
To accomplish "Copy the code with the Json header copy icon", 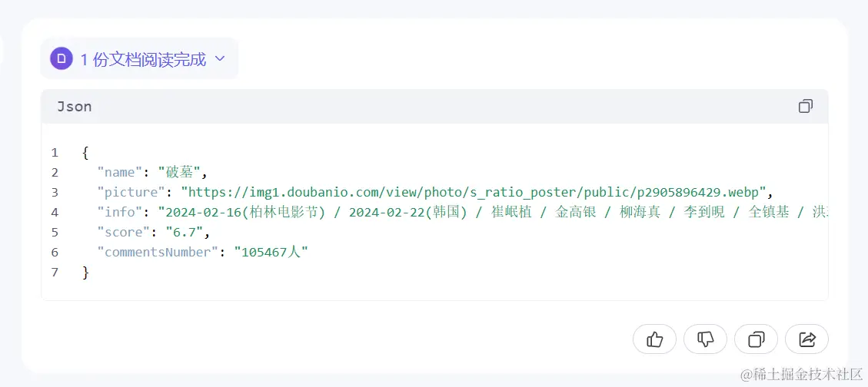I will point(806,106).
